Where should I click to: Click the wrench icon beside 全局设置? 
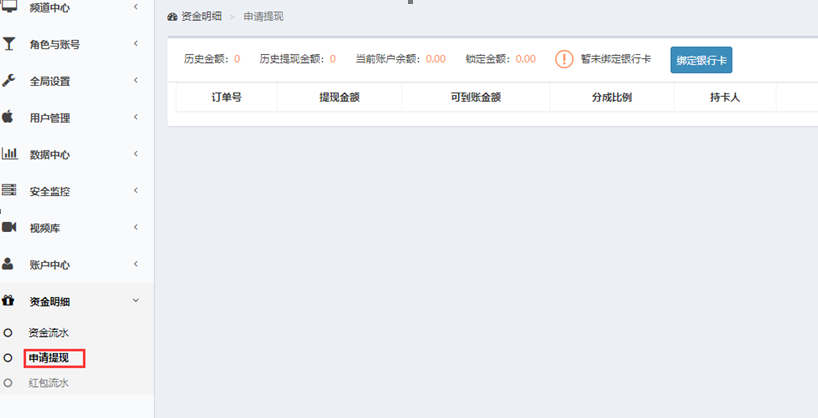[8, 80]
